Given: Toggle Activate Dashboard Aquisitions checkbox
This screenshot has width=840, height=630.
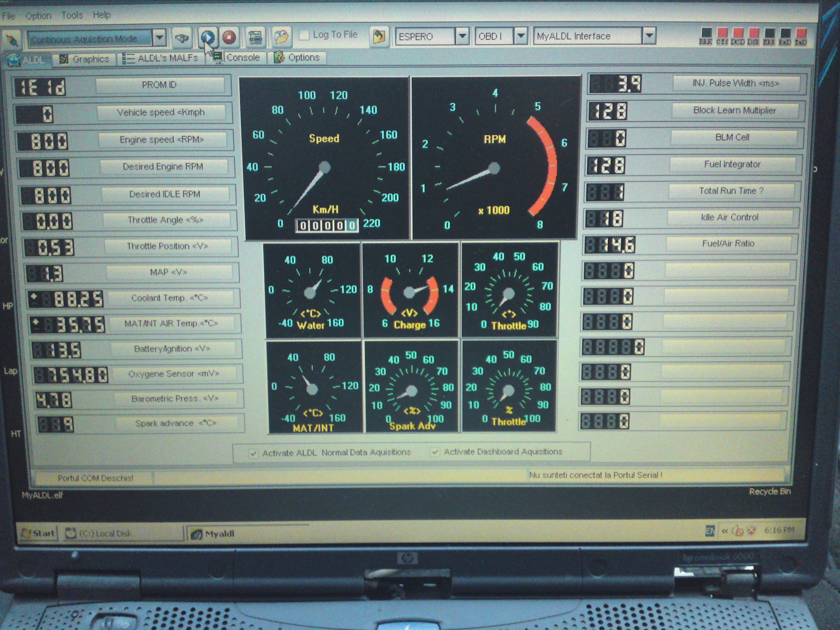Looking at the screenshot, I should click(x=435, y=452).
